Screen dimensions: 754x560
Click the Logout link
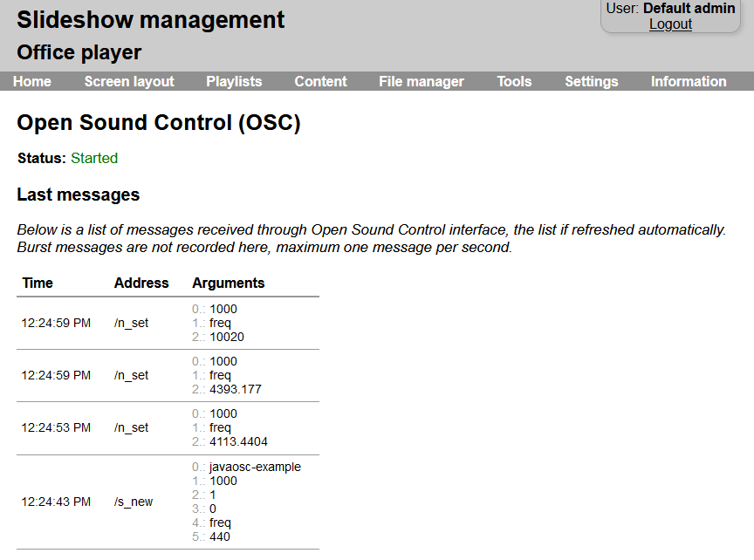[x=670, y=24]
